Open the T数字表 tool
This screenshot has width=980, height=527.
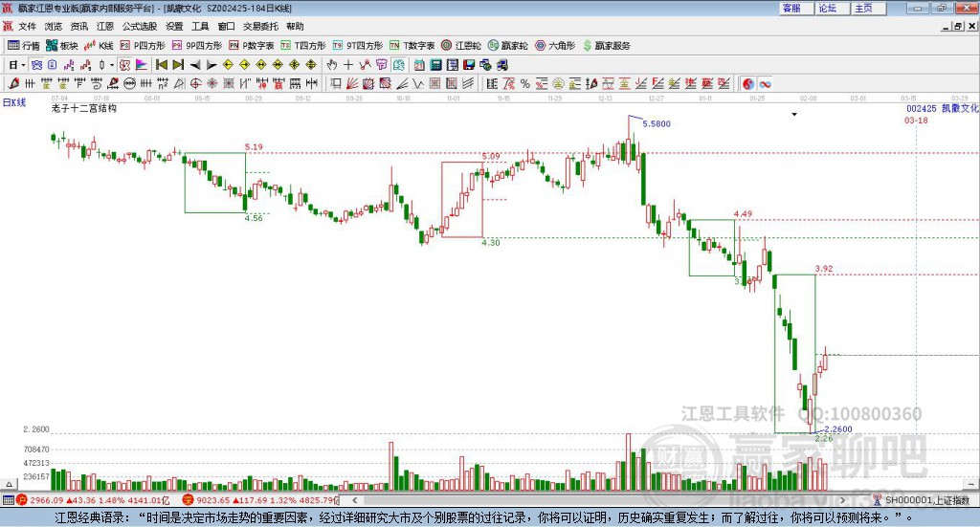(x=412, y=46)
